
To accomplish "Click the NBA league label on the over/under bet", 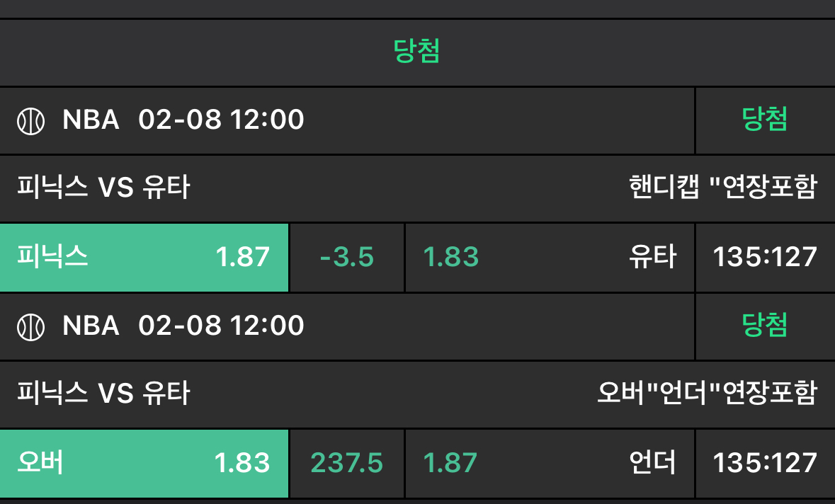I will point(91,326).
